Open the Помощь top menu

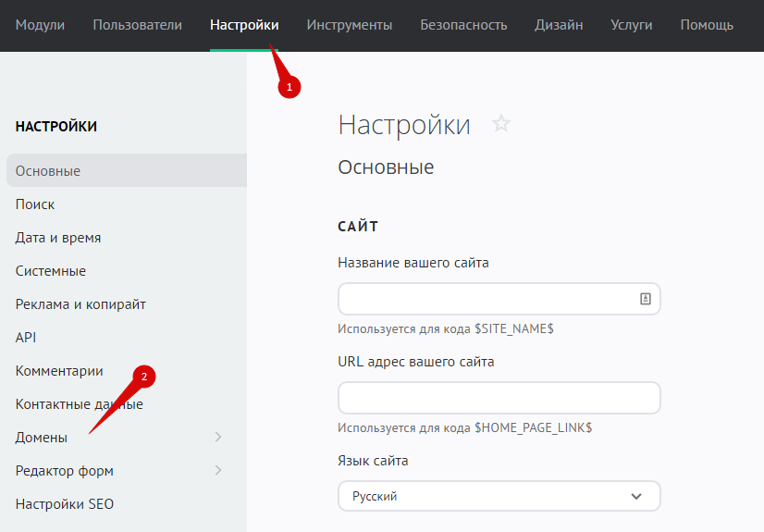click(707, 25)
